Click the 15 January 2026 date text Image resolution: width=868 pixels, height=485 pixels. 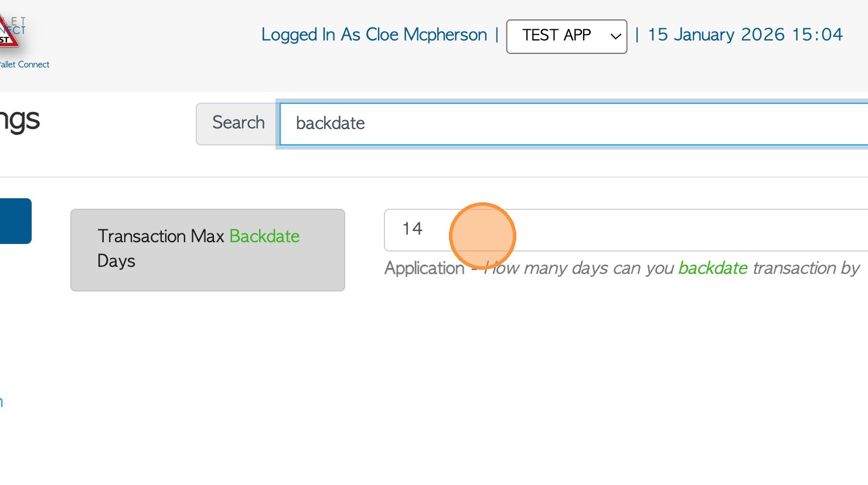tap(716, 35)
